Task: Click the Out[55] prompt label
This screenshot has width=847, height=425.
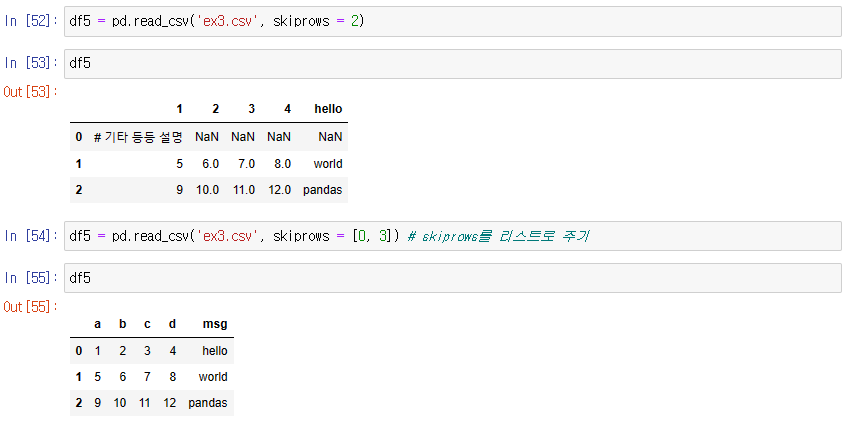Action: [x=30, y=307]
